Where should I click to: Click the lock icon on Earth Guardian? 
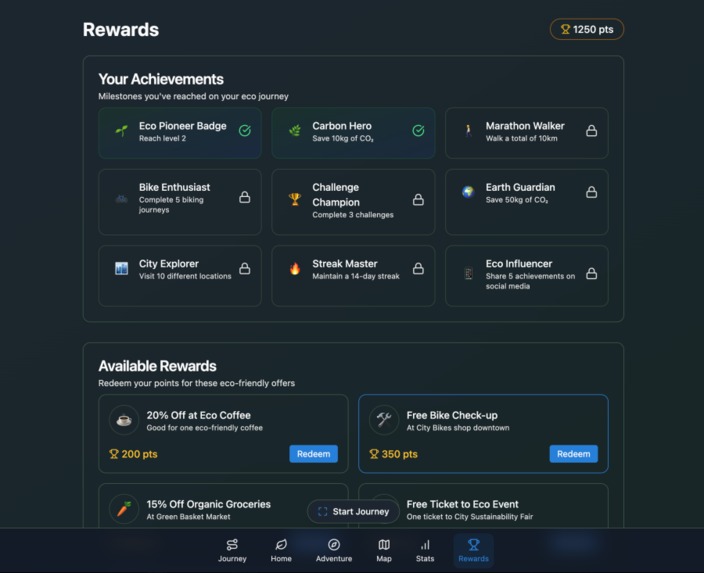(591, 192)
